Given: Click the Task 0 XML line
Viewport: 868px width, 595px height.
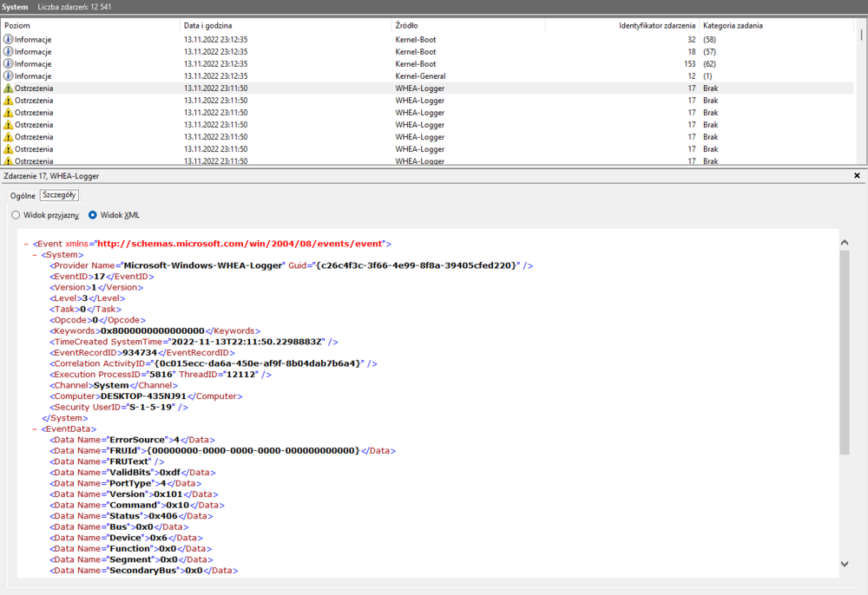Looking at the screenshot, I should point(85,309).
